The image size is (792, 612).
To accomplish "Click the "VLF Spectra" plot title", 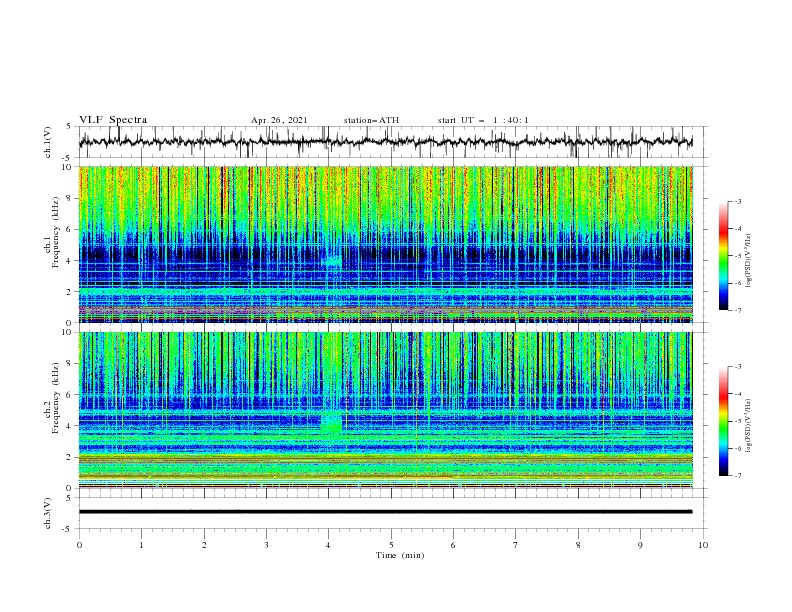I will [113, 120].
